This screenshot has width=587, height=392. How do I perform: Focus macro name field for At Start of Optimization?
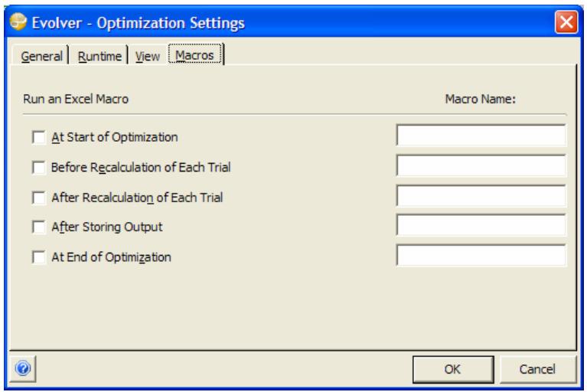pos(481,136)
